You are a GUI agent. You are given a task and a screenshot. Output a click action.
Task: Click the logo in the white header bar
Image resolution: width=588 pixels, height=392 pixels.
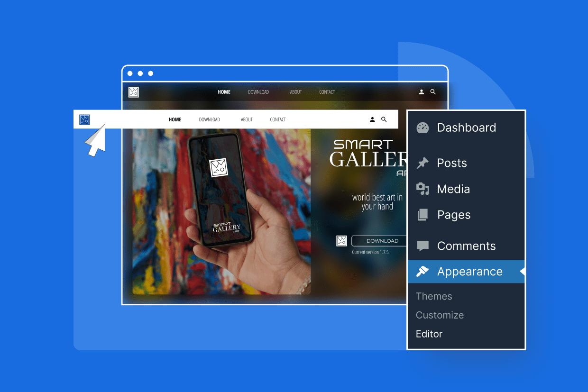(x=84, y=119)
